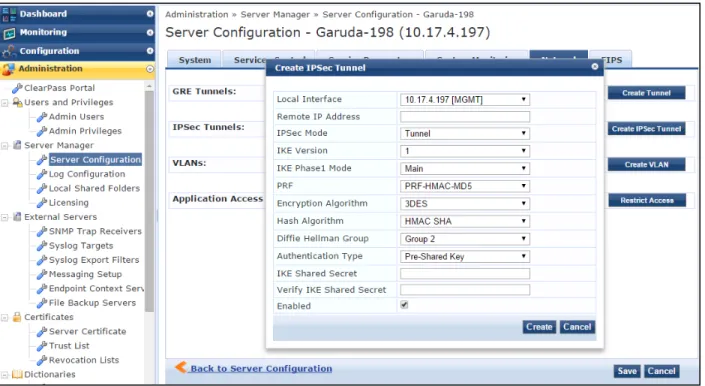Open the Local Interface dropdown
705x386 pixels.
click(465, 99)
